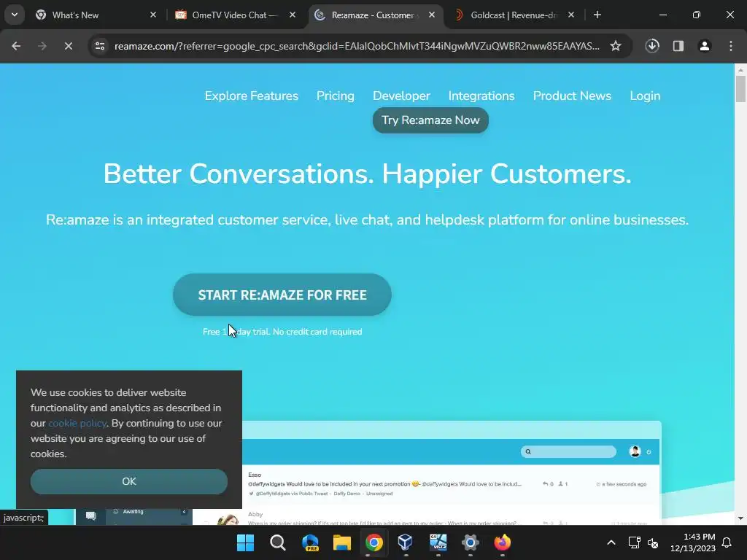Image resolution: width=747 pixels, height=560 pixels.
Task: Open the Windows Start menu
Action: pyautogui.click(x=245, y=542)
